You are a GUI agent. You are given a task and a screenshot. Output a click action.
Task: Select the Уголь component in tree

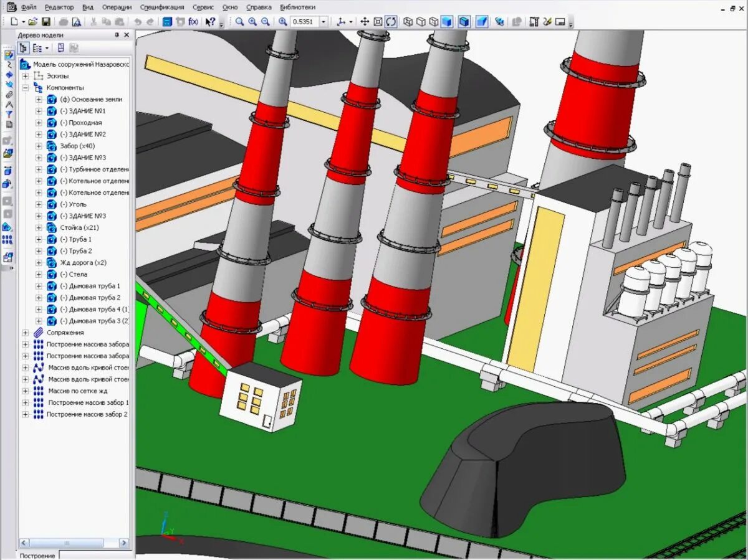pyautogui.click(x=74, y=204)
